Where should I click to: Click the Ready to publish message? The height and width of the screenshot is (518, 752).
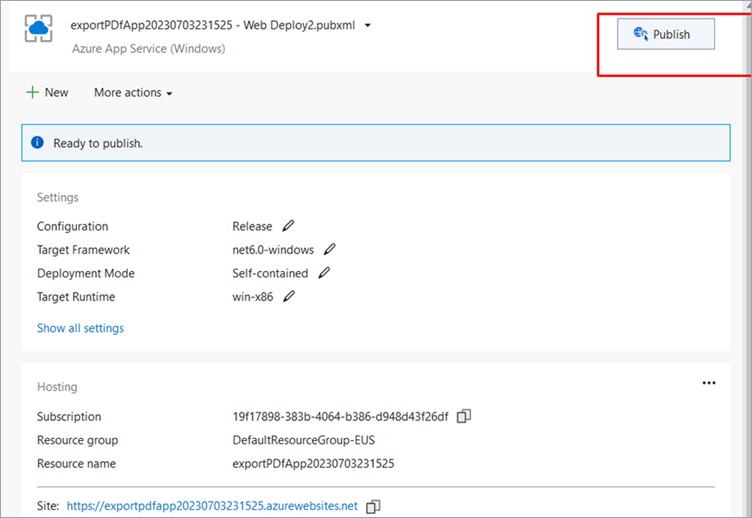pyautogui.click(x=98, y=143)
